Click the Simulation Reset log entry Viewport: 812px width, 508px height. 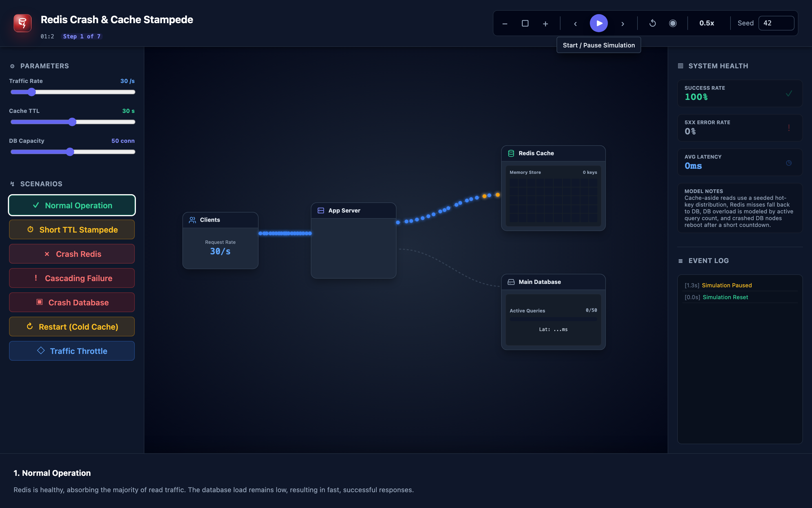[x=740, y=297]
